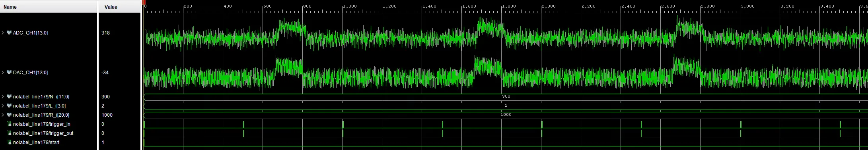Click the trigger_out pulse near time 1,500
This screenshot has height=150, width=868.
(442, 133)
